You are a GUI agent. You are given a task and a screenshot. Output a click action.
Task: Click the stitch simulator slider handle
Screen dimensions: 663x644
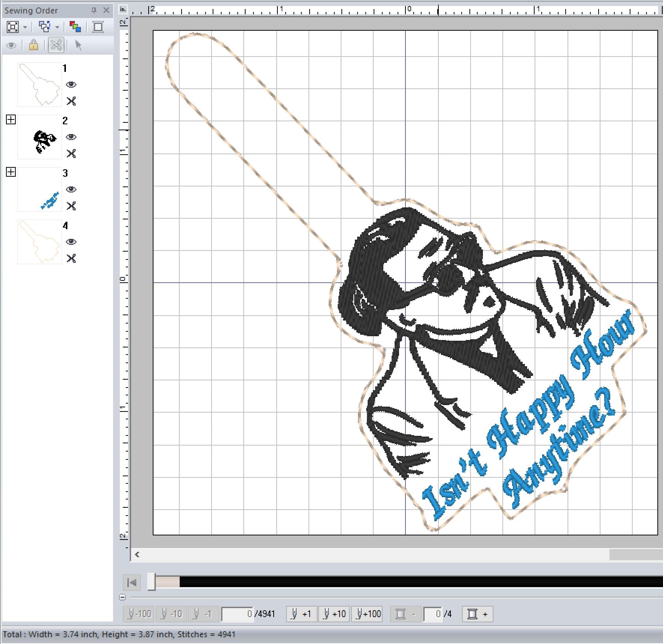(x=151, y=582)
